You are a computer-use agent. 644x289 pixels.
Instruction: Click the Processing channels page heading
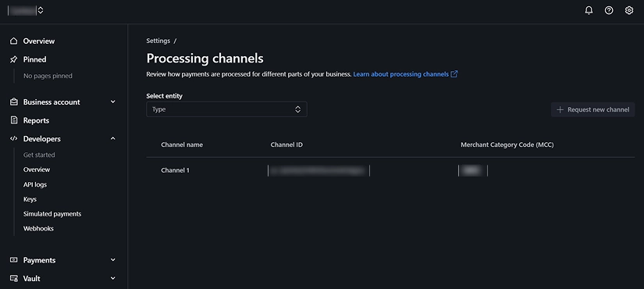click(x=205, y=59)
